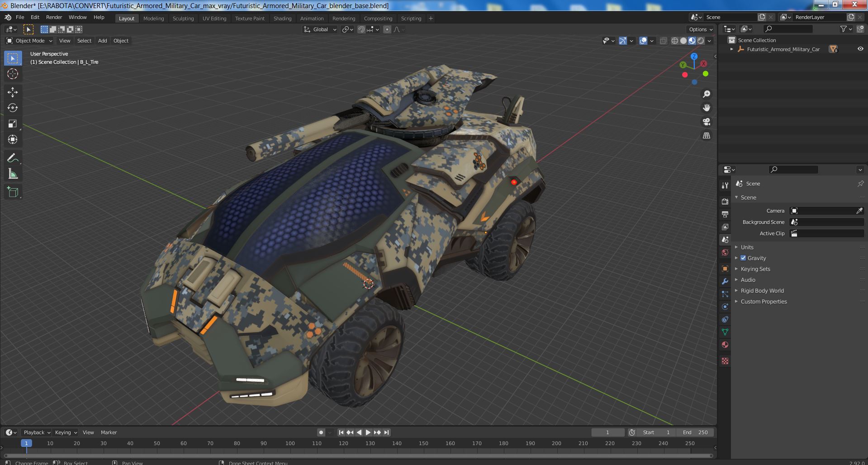Open Global transform orientation dropdown

(320, 29)
